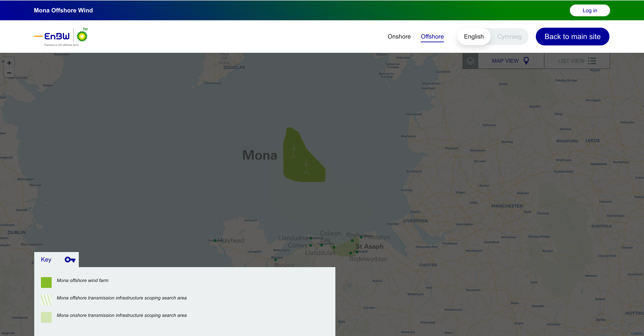Click the 'Partners in UK offshore wind' tagline

click(x=61, y=45)
